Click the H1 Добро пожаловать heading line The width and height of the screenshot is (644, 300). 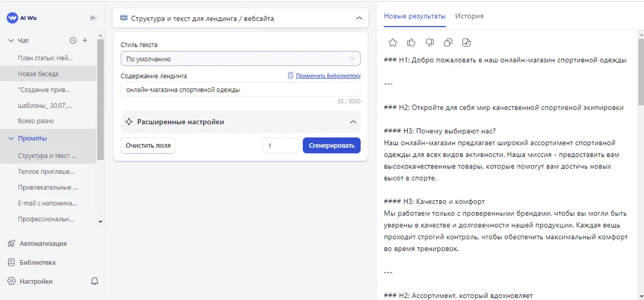click(505, 60)
